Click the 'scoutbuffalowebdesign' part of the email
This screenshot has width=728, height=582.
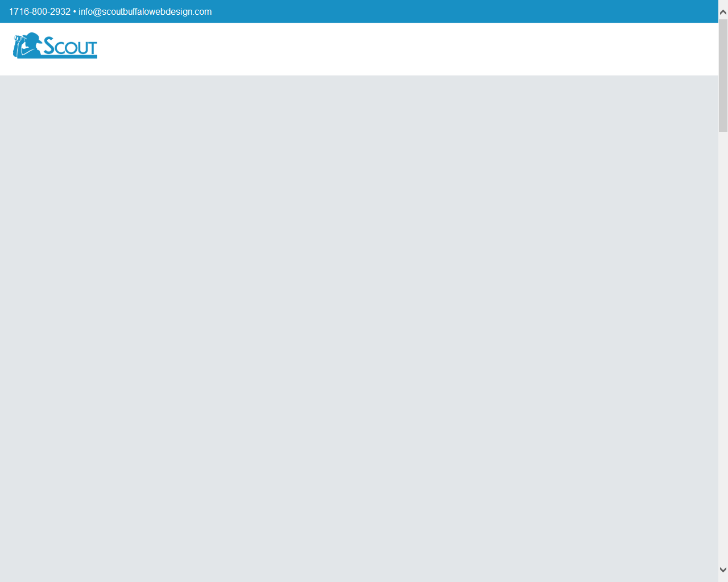(x=147, y=11)
